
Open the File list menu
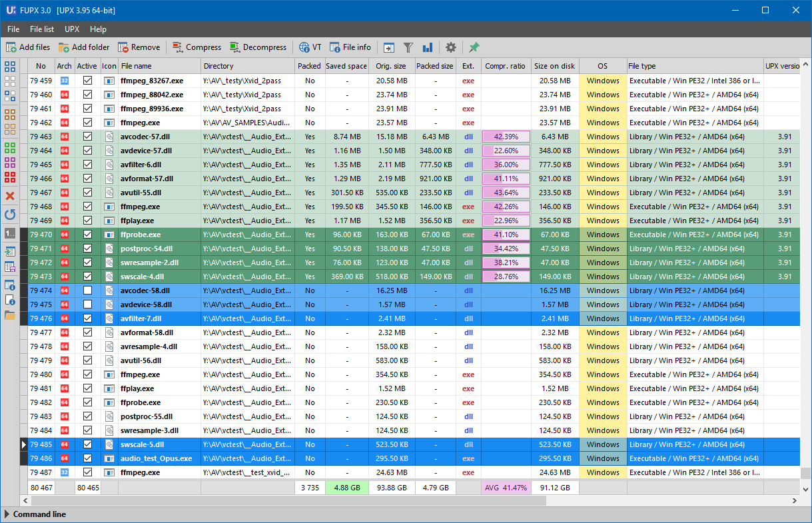[41, 29]
